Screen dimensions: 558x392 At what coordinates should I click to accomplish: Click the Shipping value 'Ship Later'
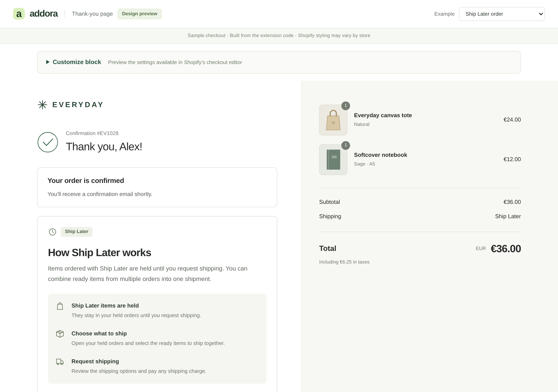click(508, 216)
